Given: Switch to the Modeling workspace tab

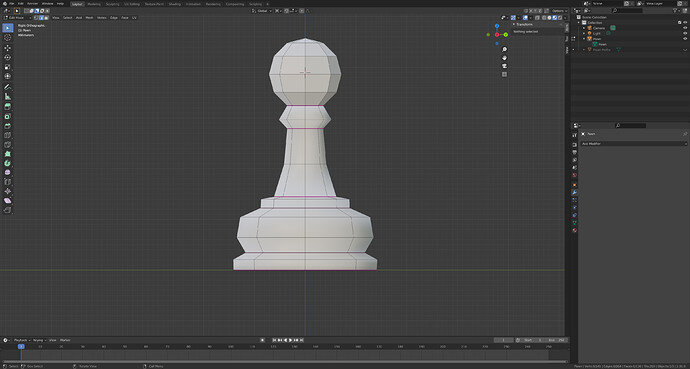Looking at the screenshot, I should tap(93, 4).
